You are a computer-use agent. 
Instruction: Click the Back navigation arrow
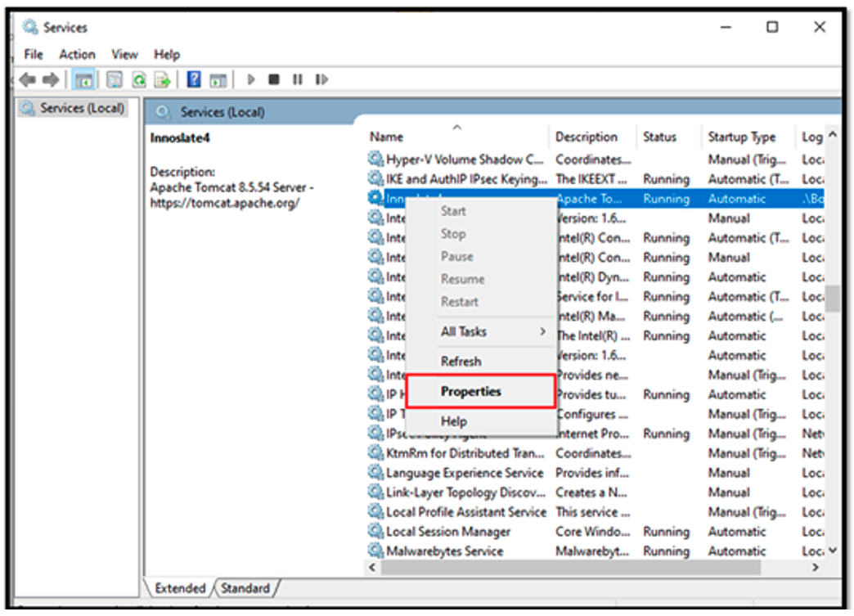[27, 79]
